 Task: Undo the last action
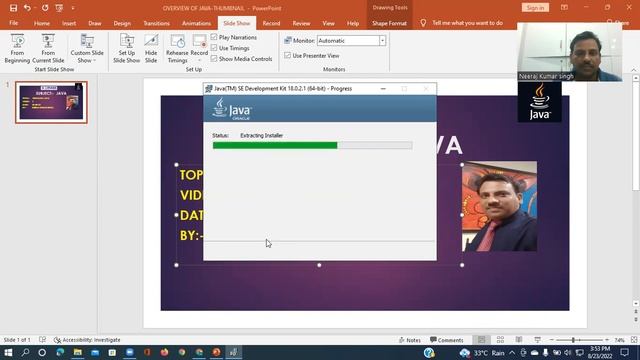point(27,8)
